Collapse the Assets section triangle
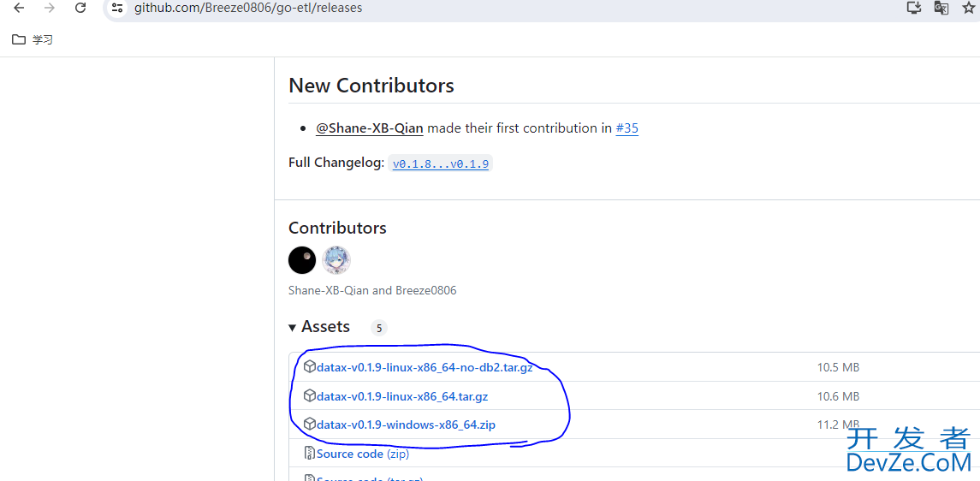The width and height of the screenshot is (980, 481). (x=292, y=327)
